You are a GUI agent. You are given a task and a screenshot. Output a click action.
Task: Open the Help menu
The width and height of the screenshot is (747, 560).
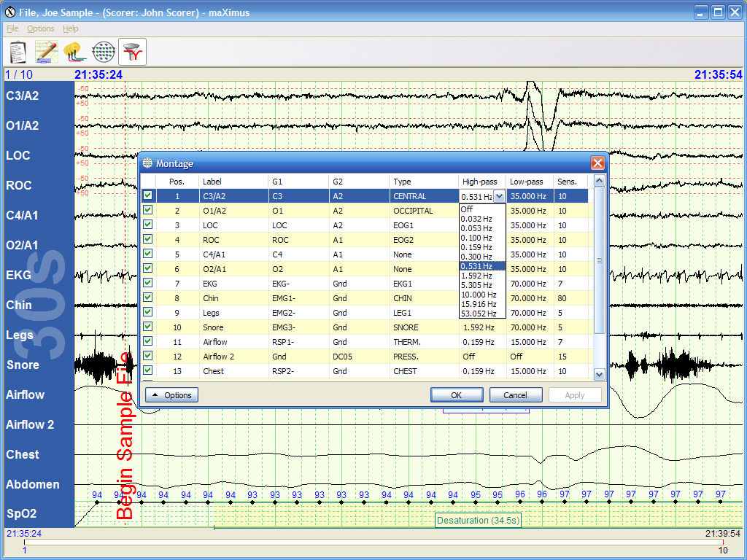tap(70, 28)
